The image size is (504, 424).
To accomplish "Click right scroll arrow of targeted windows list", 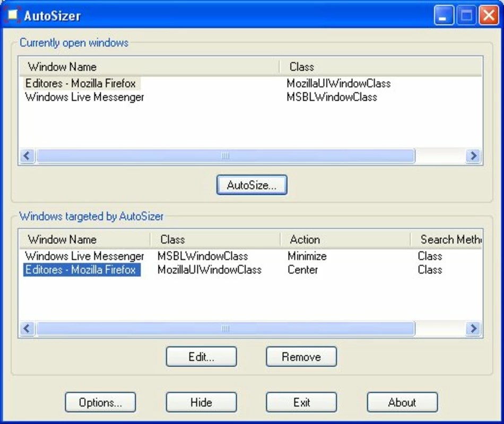I will [x=473, y=328].
